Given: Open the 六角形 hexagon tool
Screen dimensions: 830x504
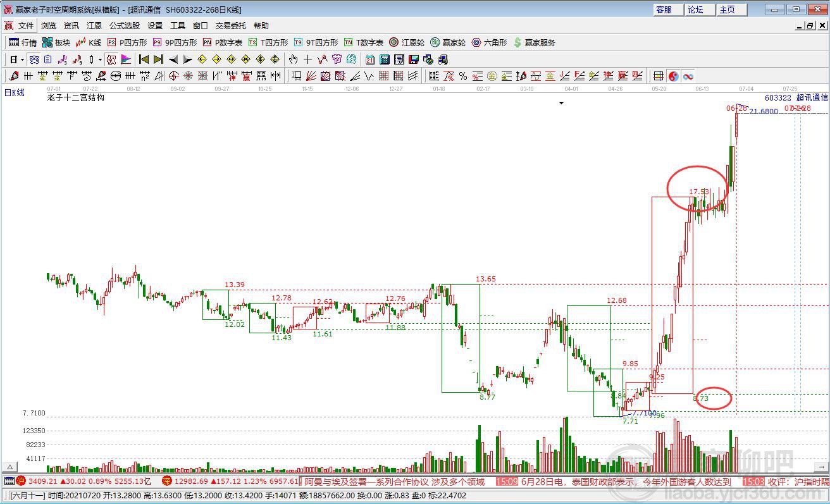Looking at the screenshot, I should point(489,42).
